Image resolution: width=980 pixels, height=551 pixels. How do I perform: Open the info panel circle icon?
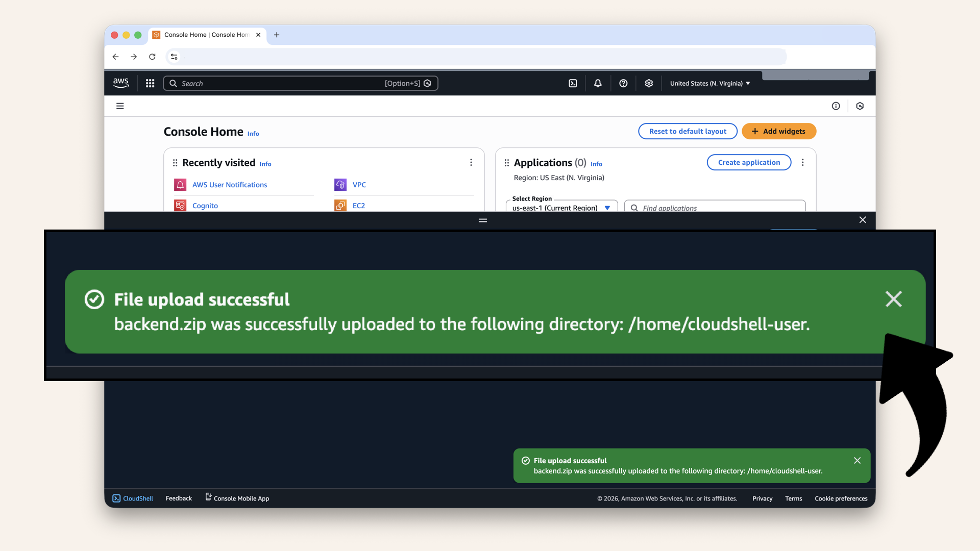[836, 106]
